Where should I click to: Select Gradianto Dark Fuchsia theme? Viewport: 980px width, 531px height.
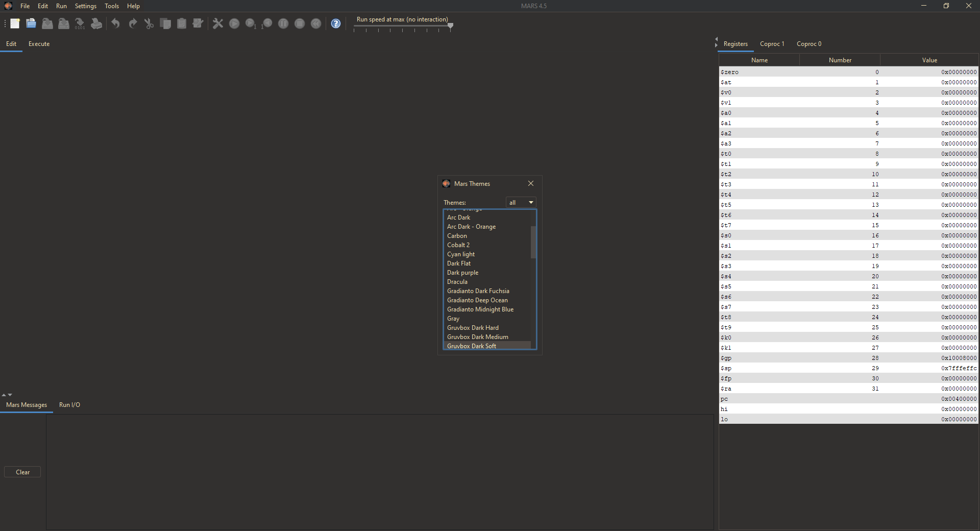coord(487,291)
